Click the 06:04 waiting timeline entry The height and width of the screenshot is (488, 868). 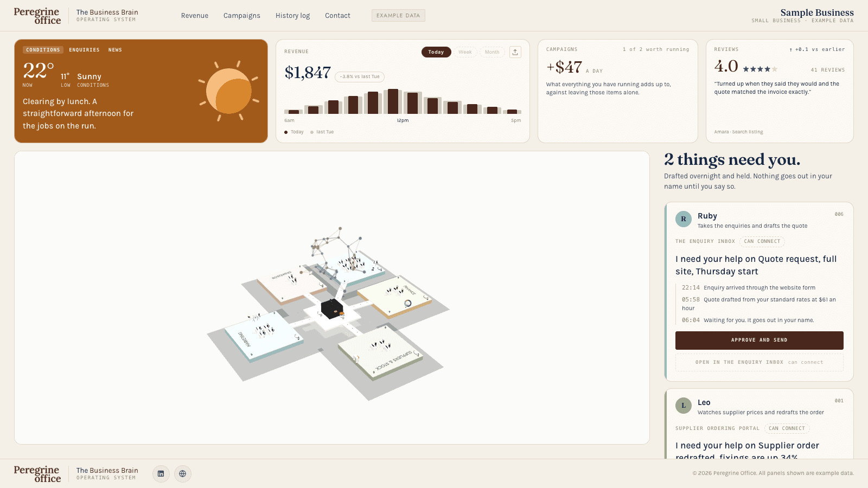point(748,320)
